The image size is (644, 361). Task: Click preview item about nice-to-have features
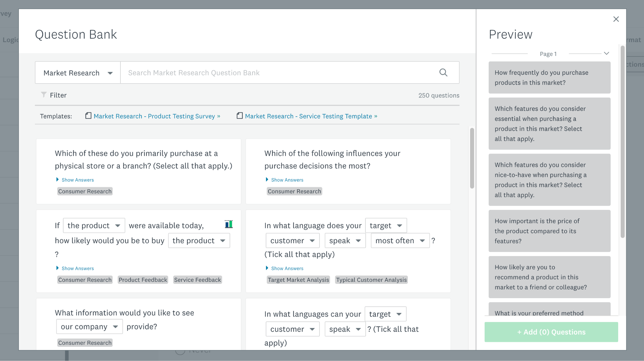click(x=549, y=180)
